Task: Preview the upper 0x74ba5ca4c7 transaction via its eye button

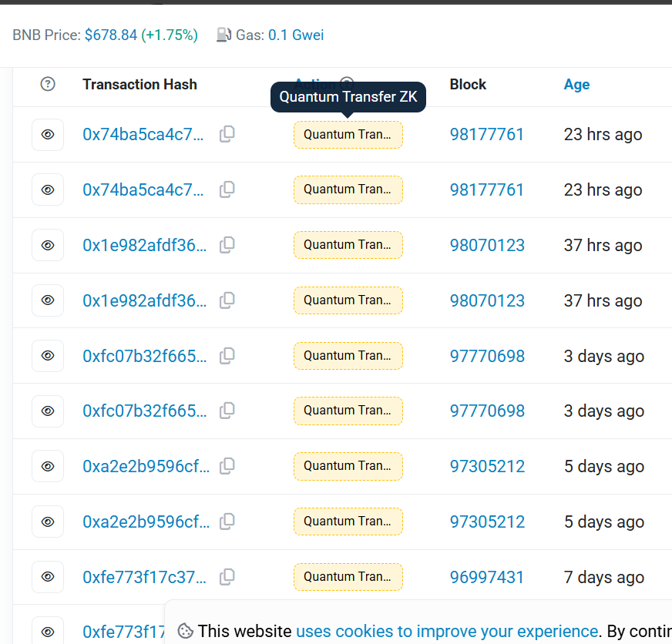Action: 48,135
